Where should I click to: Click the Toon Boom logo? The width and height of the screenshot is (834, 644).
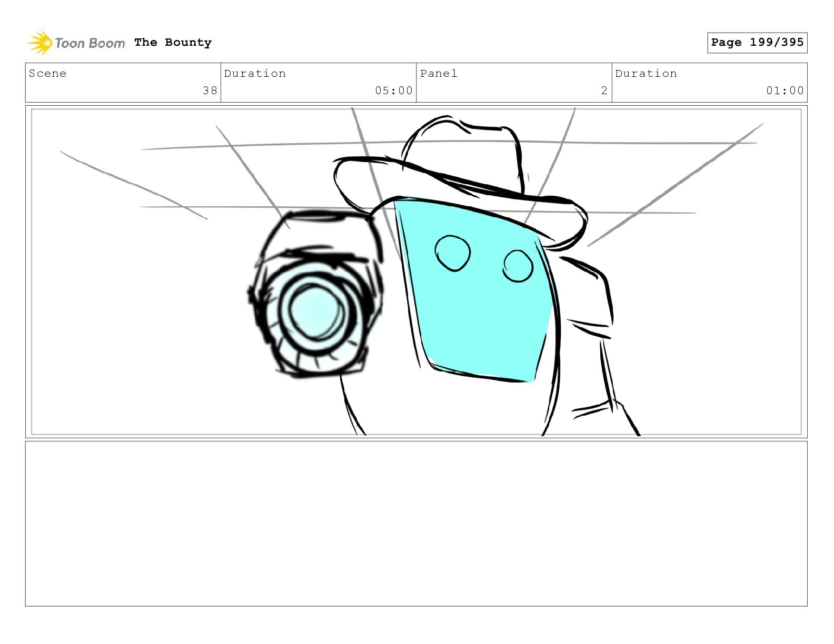coord(76,43)
